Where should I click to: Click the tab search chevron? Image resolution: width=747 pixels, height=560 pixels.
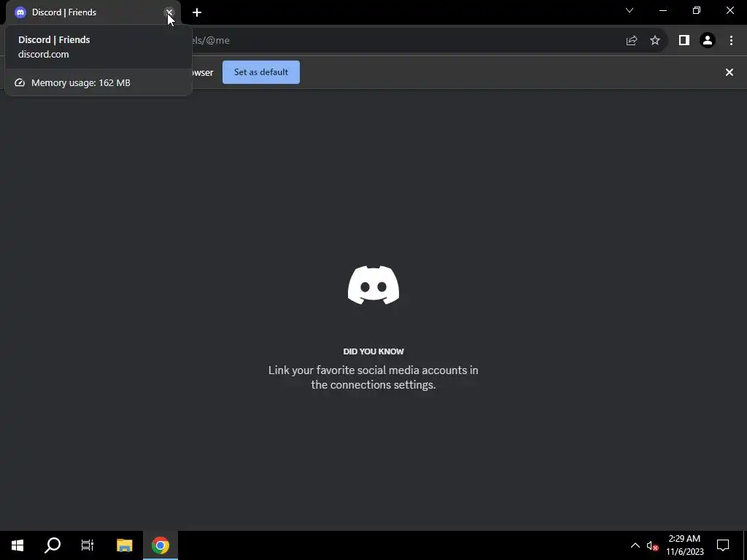coord(630,10)
